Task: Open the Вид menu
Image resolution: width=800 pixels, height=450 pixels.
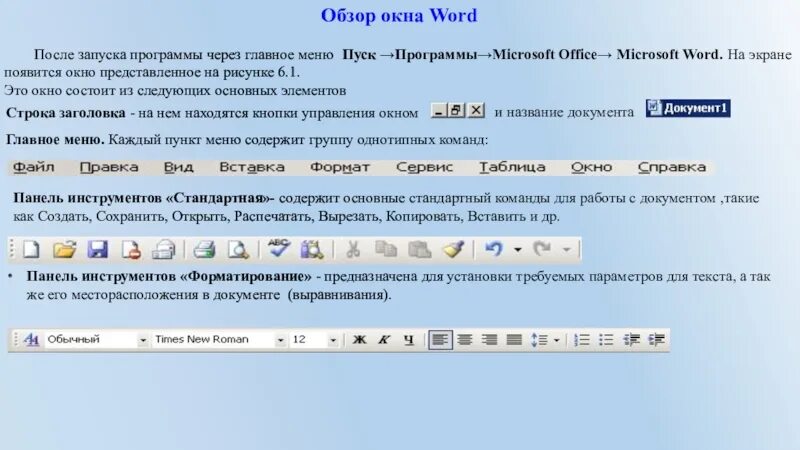Action: (x=178, y=167)
